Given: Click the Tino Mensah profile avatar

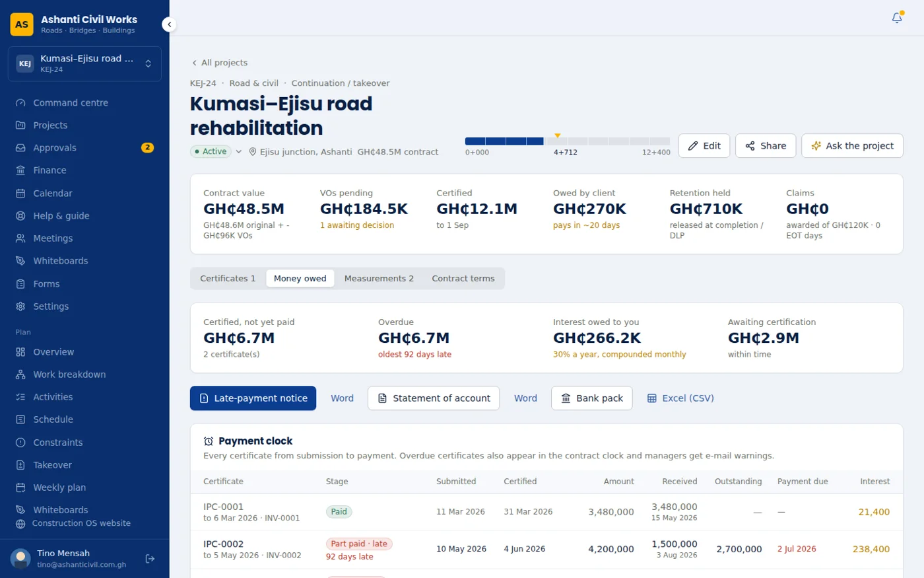Looking at the screenshot, I should [x=21, y=559].
